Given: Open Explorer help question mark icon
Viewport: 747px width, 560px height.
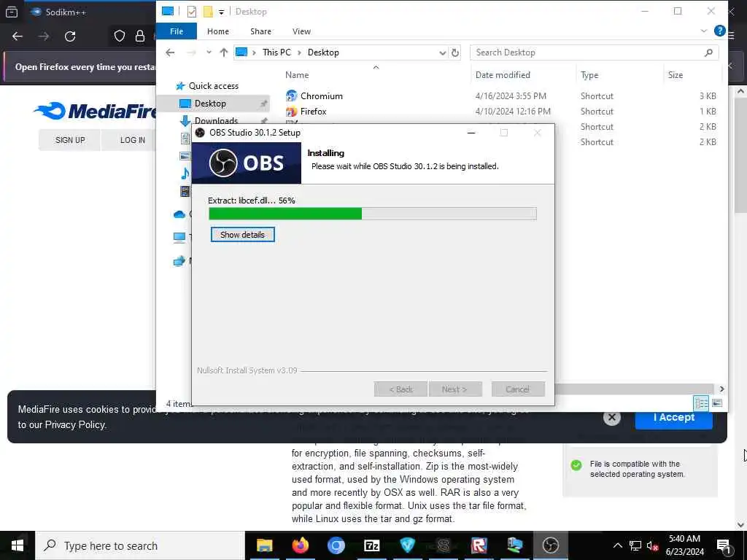Looking at the screenshot, I should tap(719, 31).
